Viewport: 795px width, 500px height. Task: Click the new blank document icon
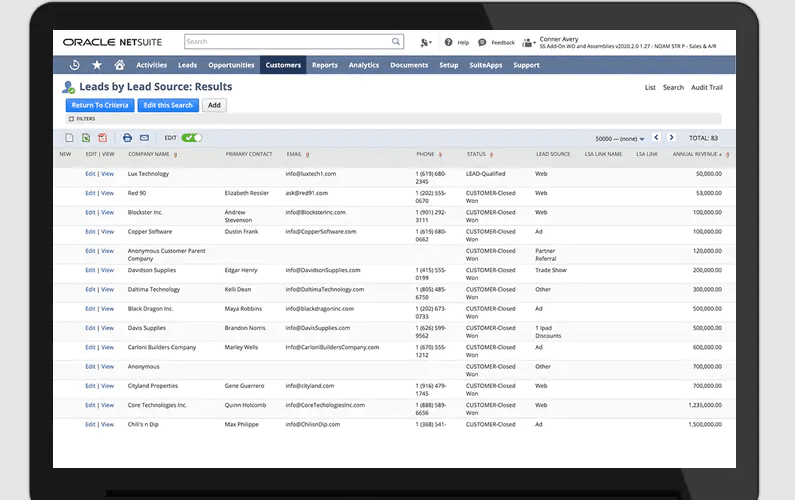click(x=69, y=137)
